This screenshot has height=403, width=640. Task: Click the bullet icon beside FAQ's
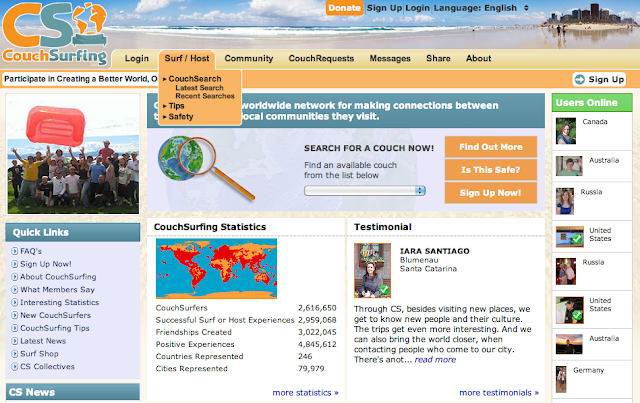click(x=15, y=251)
